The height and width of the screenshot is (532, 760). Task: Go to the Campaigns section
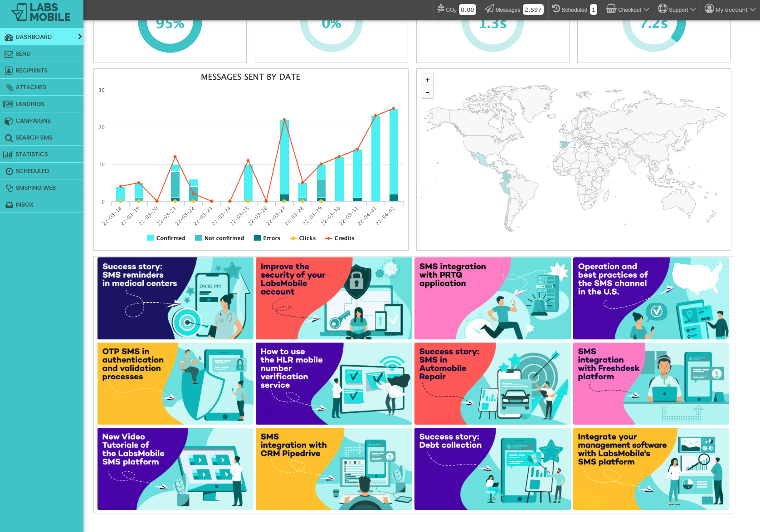(x=42, y=121)
